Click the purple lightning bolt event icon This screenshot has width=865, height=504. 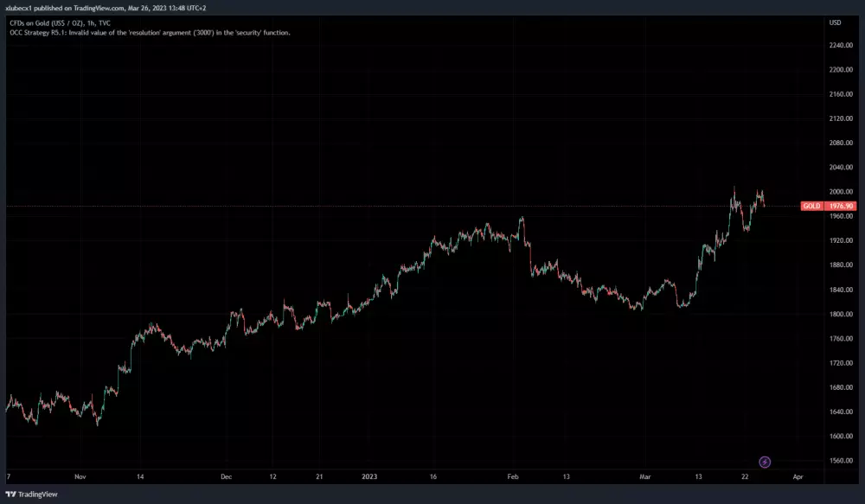click(764, 463)
